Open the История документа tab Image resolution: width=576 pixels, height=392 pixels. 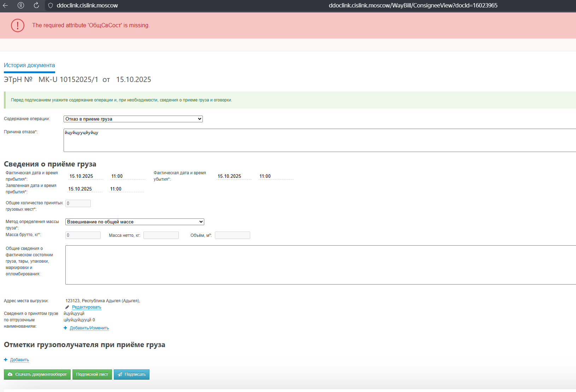coord(29,65)
